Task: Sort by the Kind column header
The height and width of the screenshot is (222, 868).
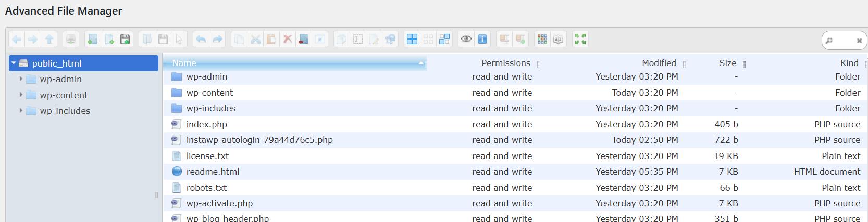Action: click(849, 63)
